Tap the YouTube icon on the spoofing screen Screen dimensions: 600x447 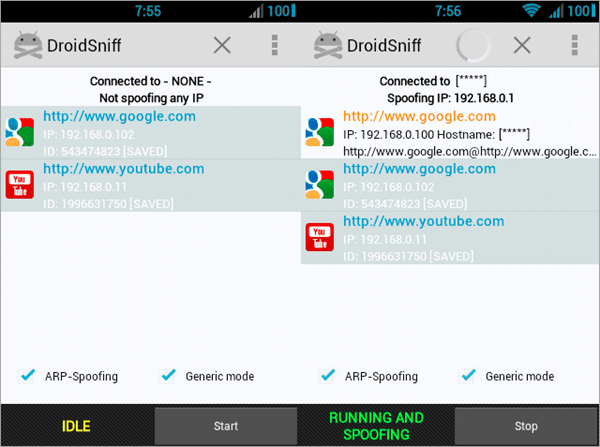(x=320, y=237)
